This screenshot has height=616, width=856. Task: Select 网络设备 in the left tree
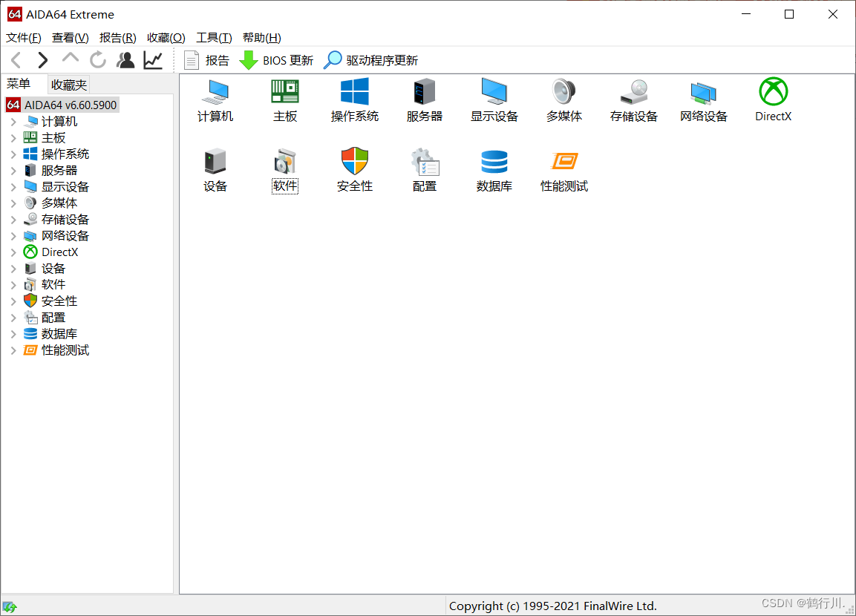click(x=56, y=236)
